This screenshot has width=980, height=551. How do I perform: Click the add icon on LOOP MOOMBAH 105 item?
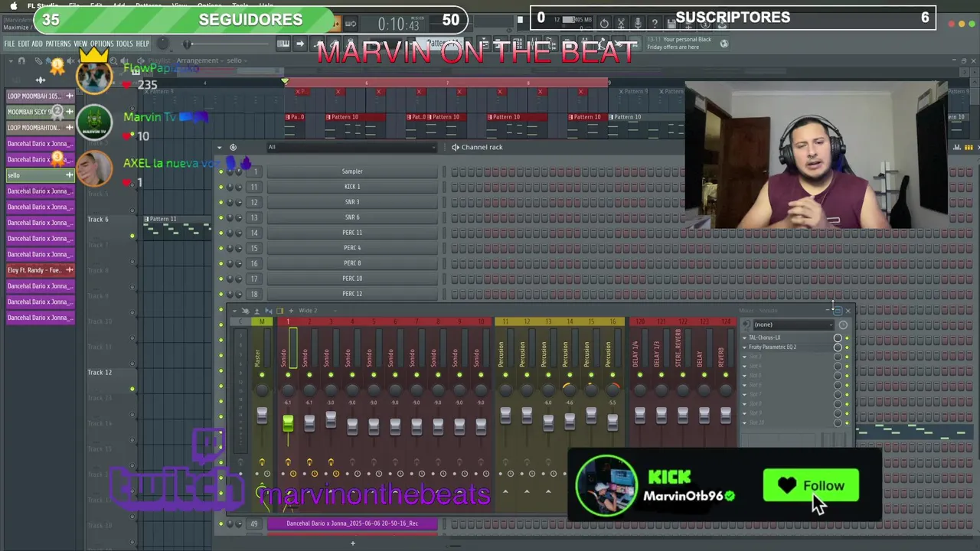(x=69, y=96)
